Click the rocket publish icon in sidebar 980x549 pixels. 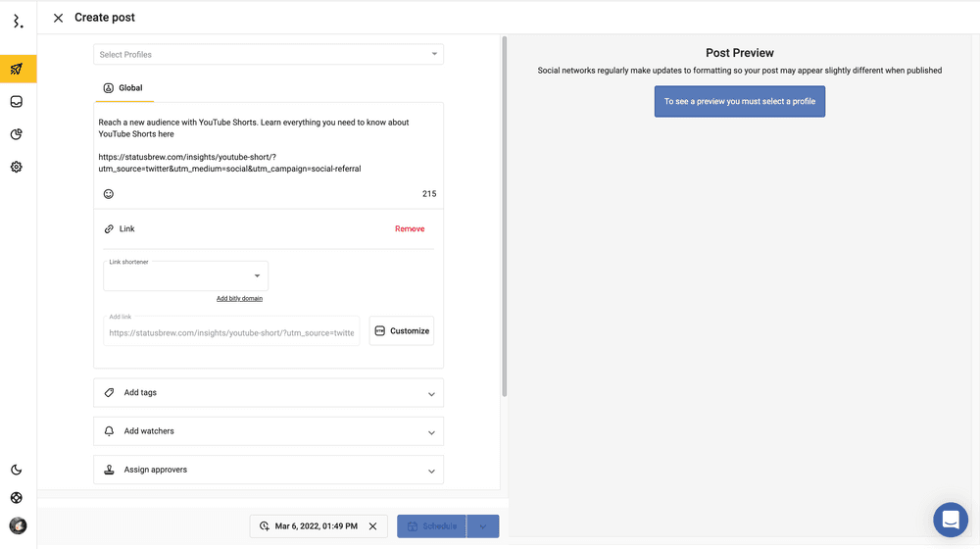17,69
